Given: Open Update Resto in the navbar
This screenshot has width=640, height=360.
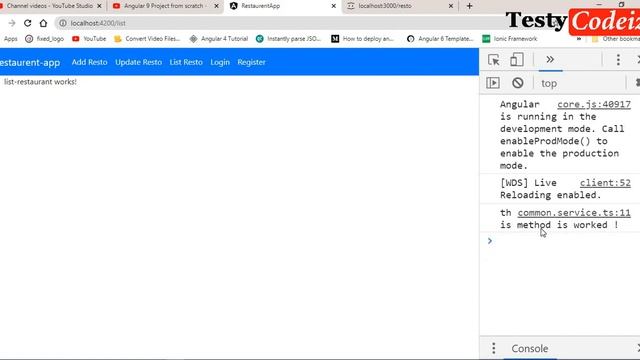Looking at the screenshot, I should tap(138, 62).
